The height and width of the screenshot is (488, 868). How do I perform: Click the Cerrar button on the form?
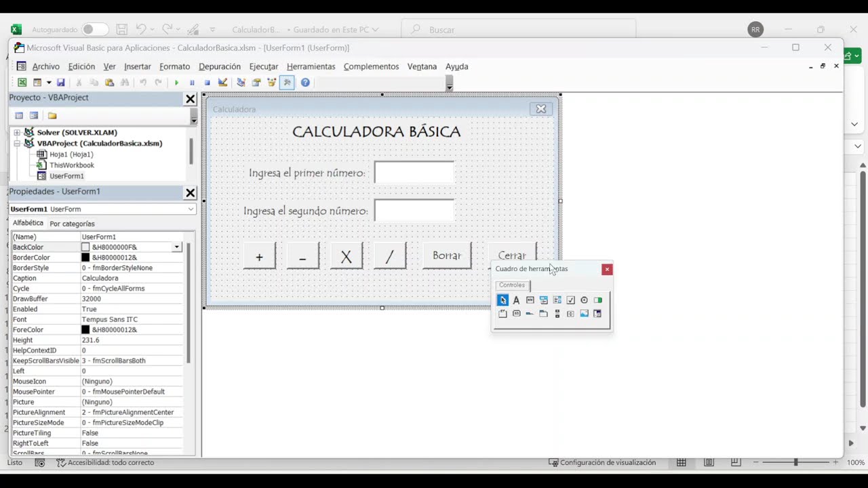pos(512,253)
